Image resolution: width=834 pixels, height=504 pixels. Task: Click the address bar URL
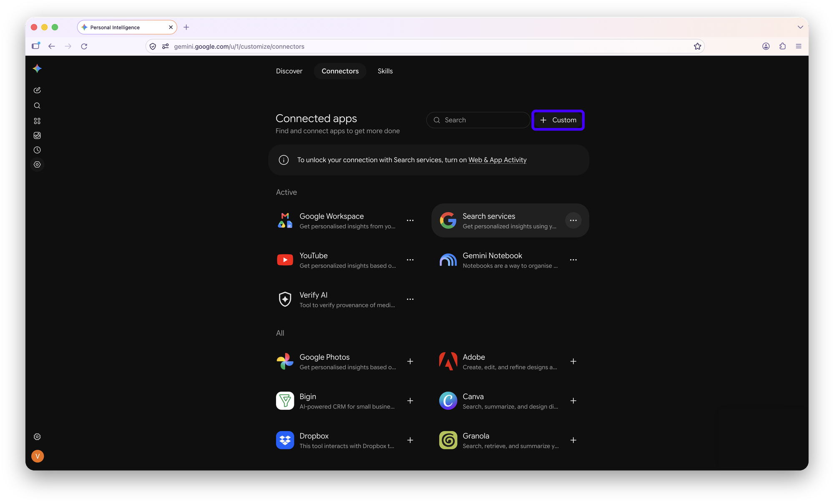coord(239,46)
